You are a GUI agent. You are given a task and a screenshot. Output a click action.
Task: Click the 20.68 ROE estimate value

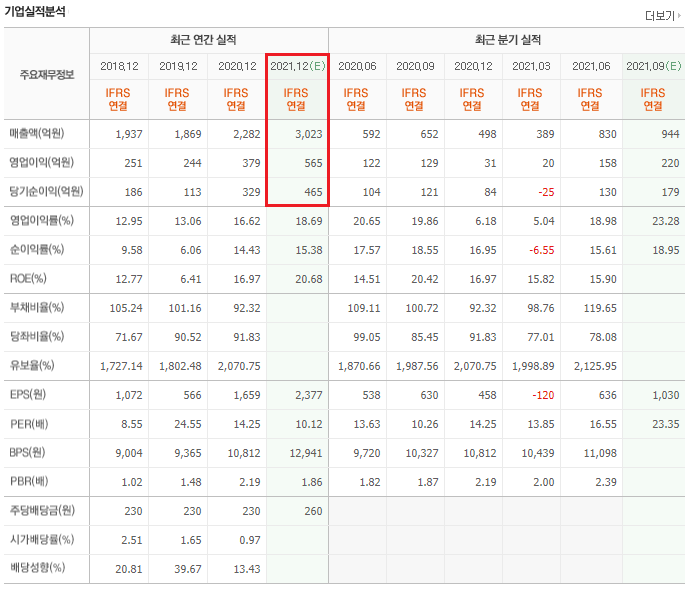[x=308, y=279]
